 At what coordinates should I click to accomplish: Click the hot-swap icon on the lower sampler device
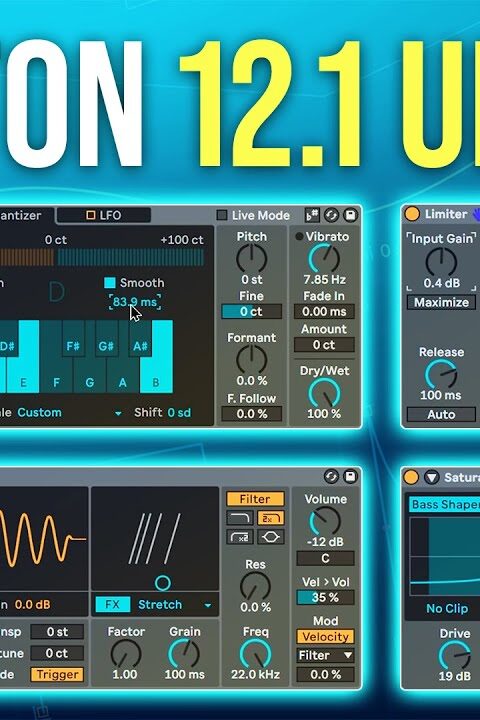click(331, 477)
